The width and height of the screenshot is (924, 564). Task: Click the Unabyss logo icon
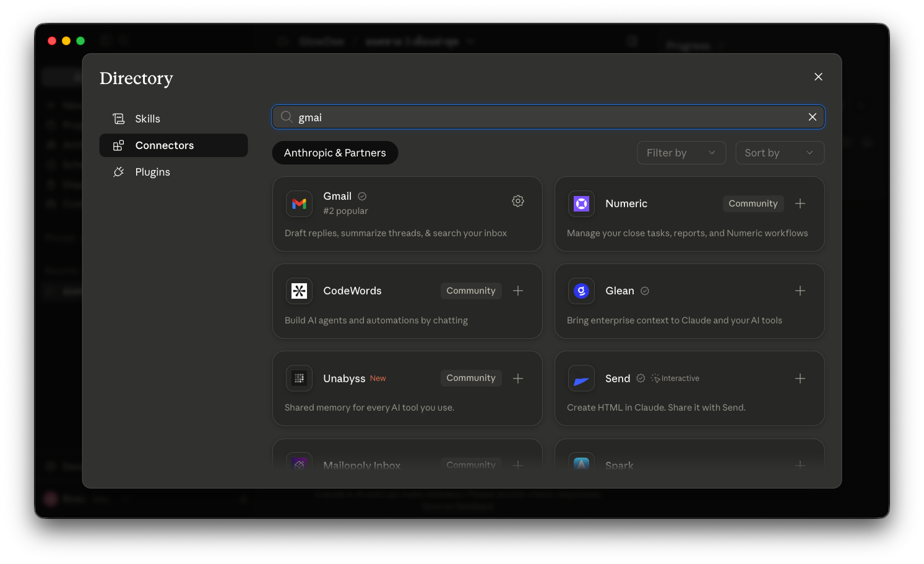coord(300,378)
